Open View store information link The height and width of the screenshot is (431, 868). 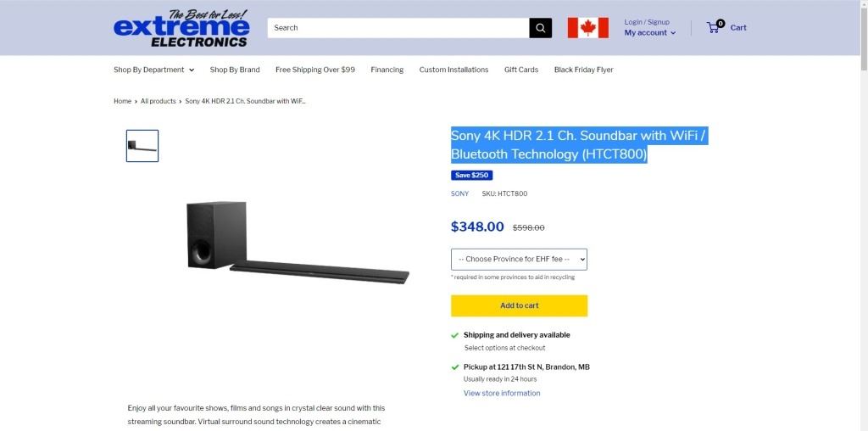pyautogui.click(x=502, y=394)
